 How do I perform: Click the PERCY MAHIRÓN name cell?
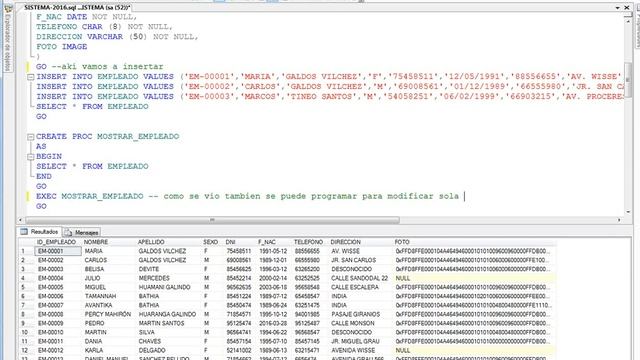pos(108,314)
